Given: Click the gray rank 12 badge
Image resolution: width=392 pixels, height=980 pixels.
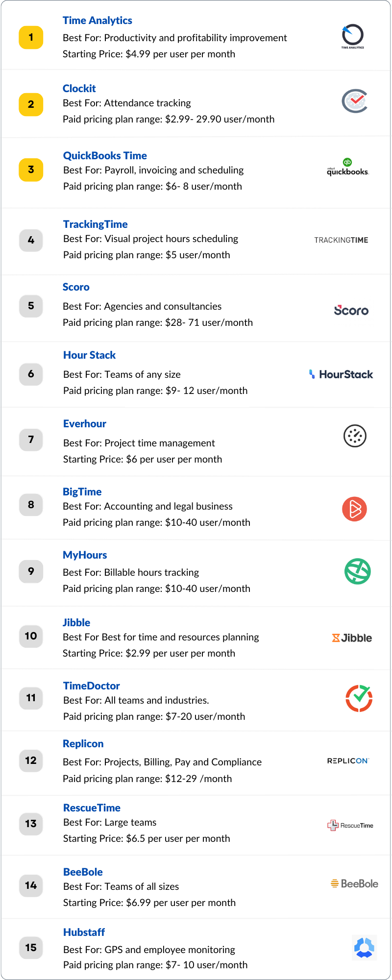Looking at the screenshot, I should [x=31, y=760].
